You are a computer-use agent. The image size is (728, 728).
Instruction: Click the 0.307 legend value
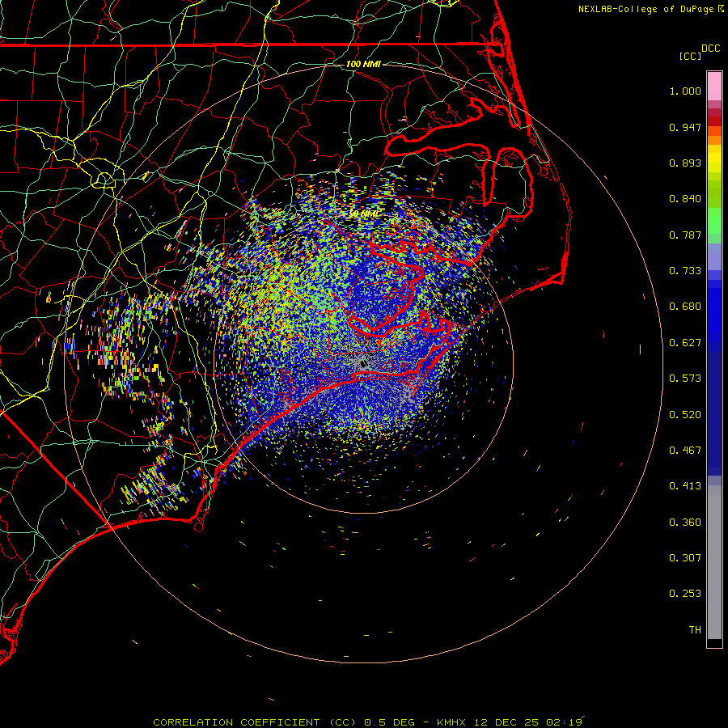[685, 558]
